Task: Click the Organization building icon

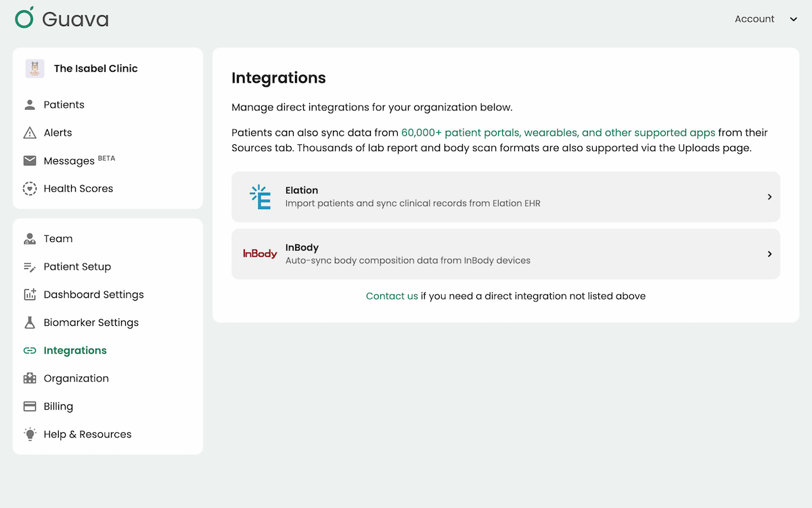Action: (30, 378)
